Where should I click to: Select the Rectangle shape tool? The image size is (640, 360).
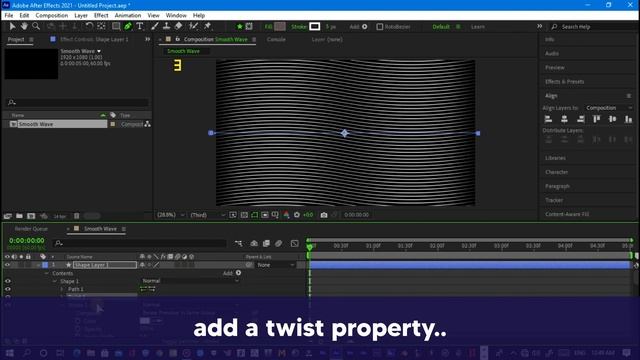coord(116,27)
